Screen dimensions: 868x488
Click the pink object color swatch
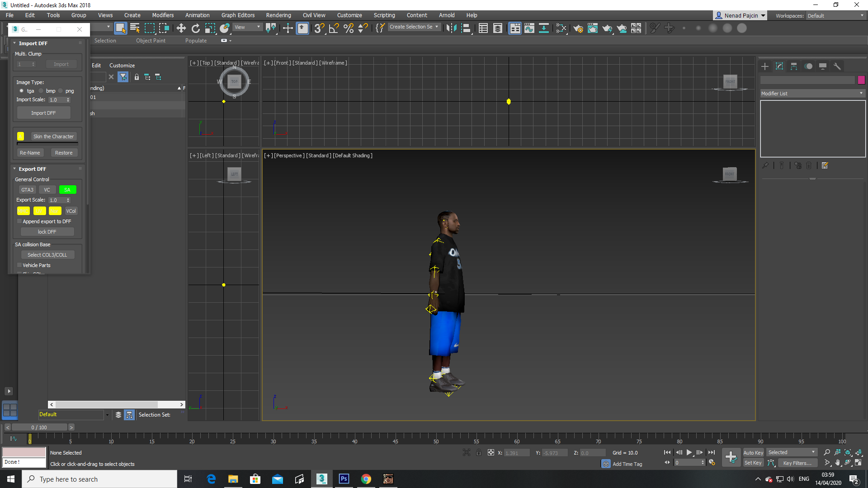tap(861, 80)
